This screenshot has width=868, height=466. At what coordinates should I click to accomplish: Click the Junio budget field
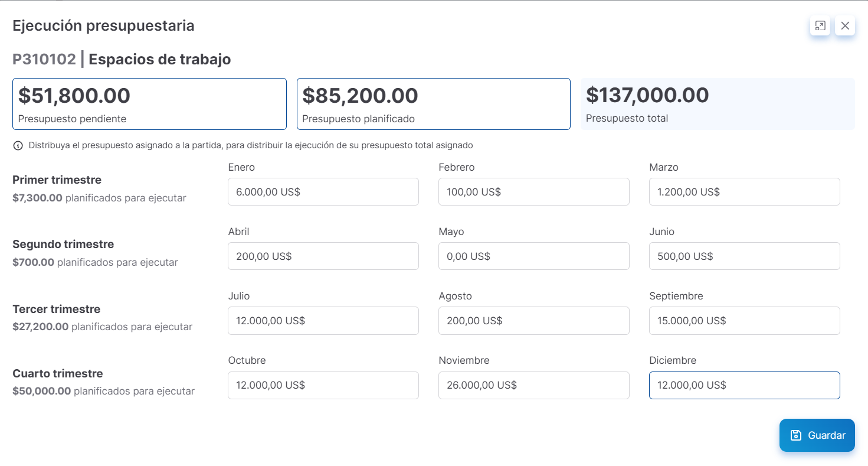click(x=744, y=256)
